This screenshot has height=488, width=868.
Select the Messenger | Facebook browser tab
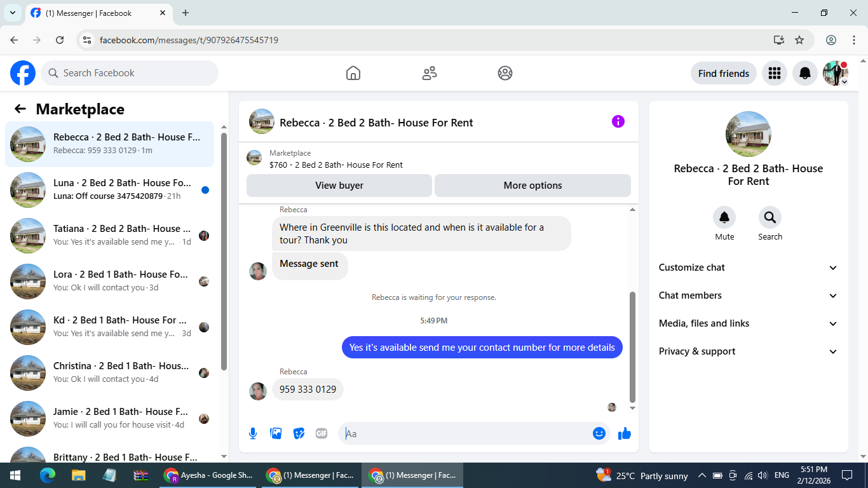point(98,13)
